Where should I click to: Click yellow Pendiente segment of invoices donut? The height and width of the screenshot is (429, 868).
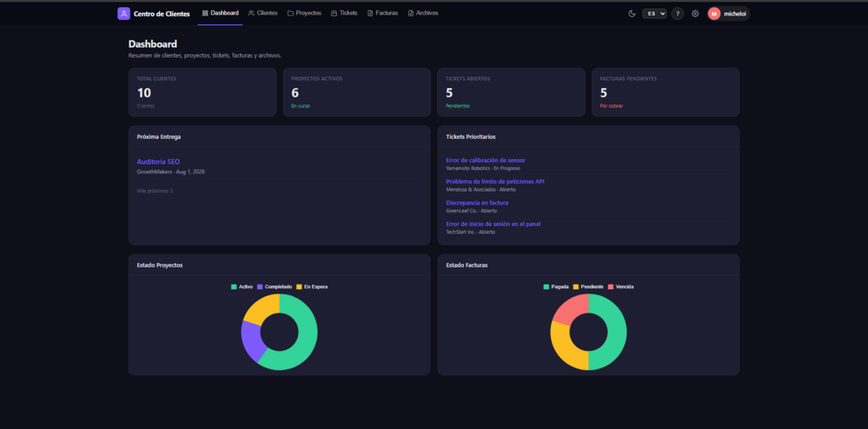[564, 349]
